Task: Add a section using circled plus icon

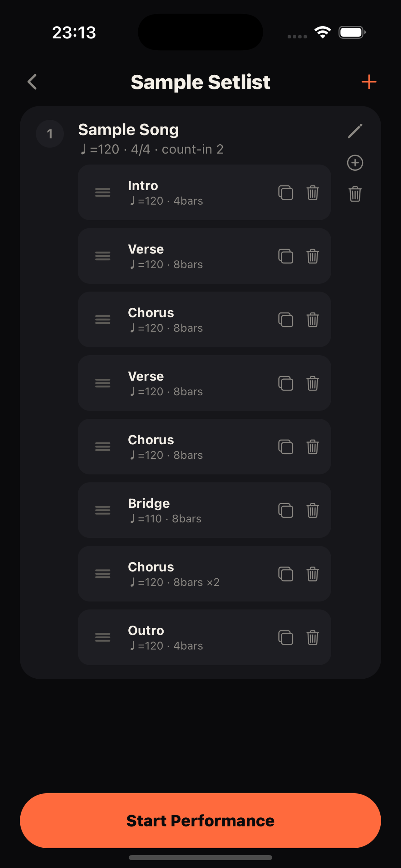Action: pos(355,163)
